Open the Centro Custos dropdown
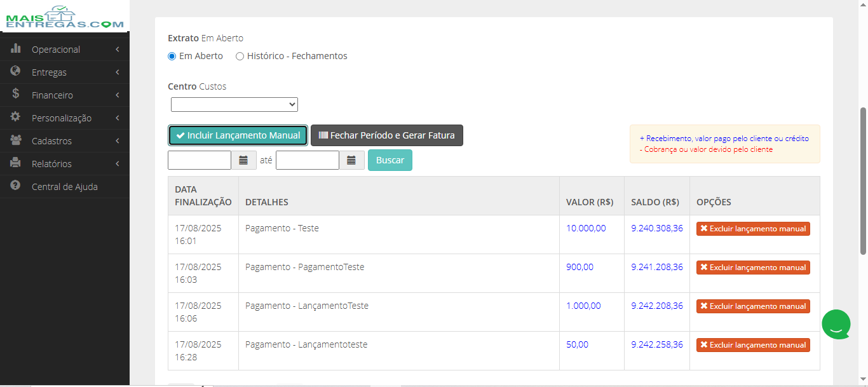Viewport: 868px width, 387px height. coord(234,104)
